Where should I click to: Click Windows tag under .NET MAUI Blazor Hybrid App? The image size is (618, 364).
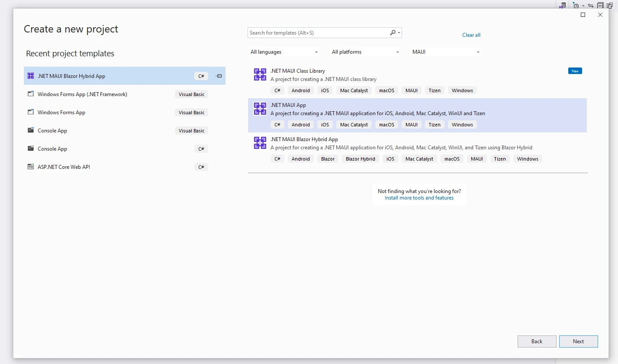coord(528,159)
